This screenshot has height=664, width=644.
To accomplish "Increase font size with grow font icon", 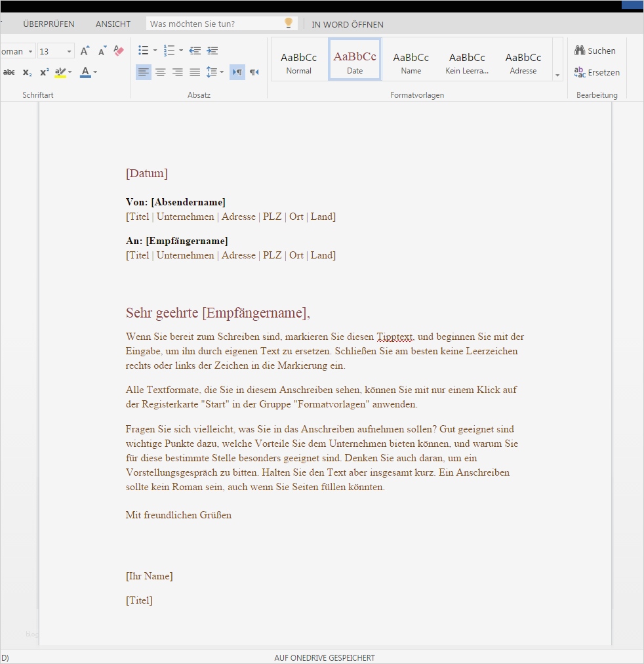I will pos(85,51).
